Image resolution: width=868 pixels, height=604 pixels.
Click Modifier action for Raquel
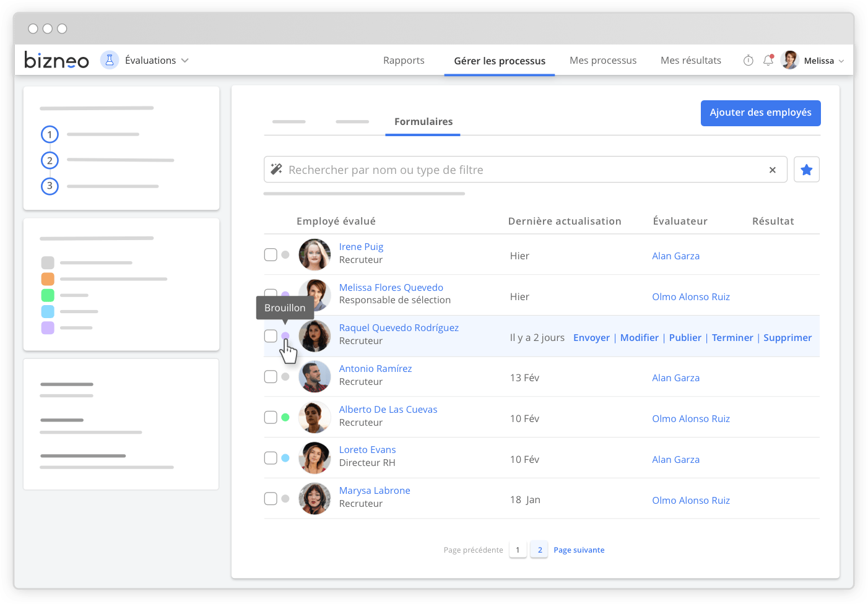[x=640, y=337]
